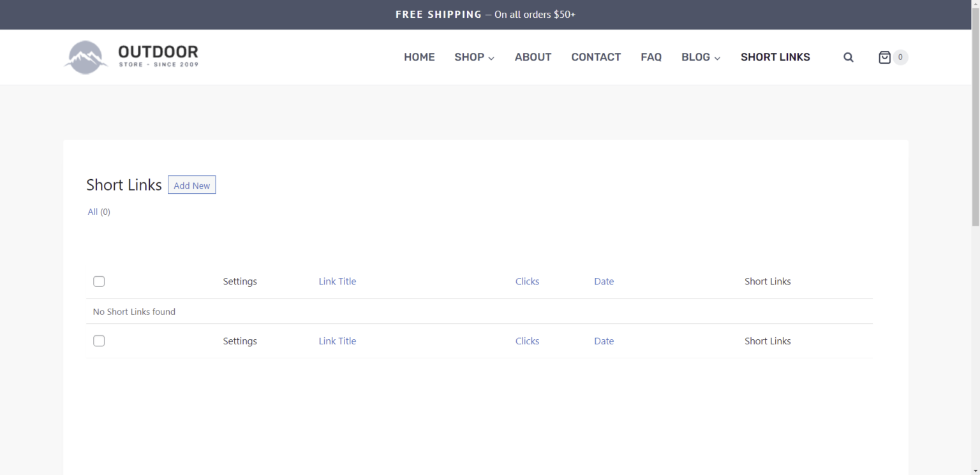The height and width of the screenshot is (475, 980).
Task: Navigate to the HOME menu item
Action: 419,57
